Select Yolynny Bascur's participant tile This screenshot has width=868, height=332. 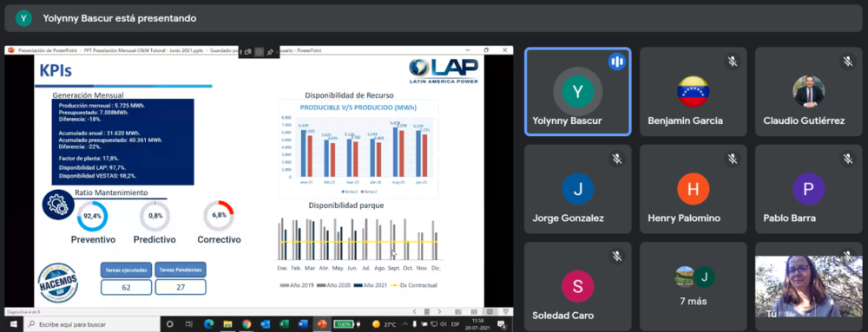pyautogui.click(x=577, y=92)
